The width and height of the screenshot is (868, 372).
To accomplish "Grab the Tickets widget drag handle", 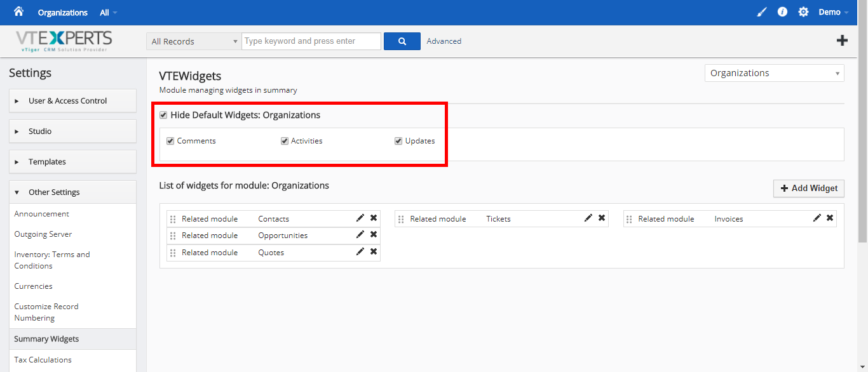I will point(401,219).
